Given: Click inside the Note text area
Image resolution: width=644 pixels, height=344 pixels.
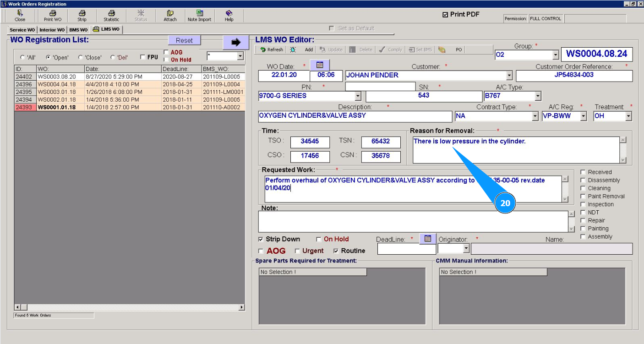Looking at the screenshot, I should pos(413,222).
